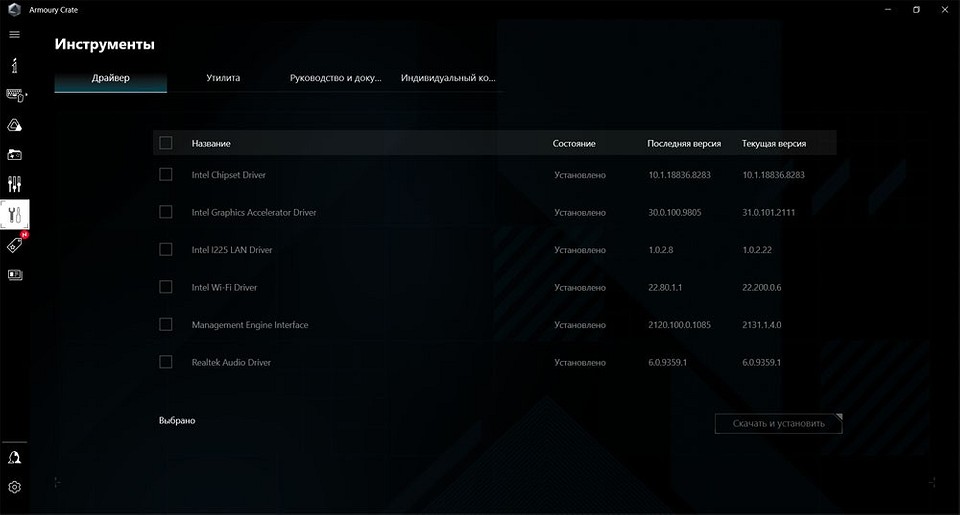Open the Индивидуальный tab

click(x=448, y=77)
